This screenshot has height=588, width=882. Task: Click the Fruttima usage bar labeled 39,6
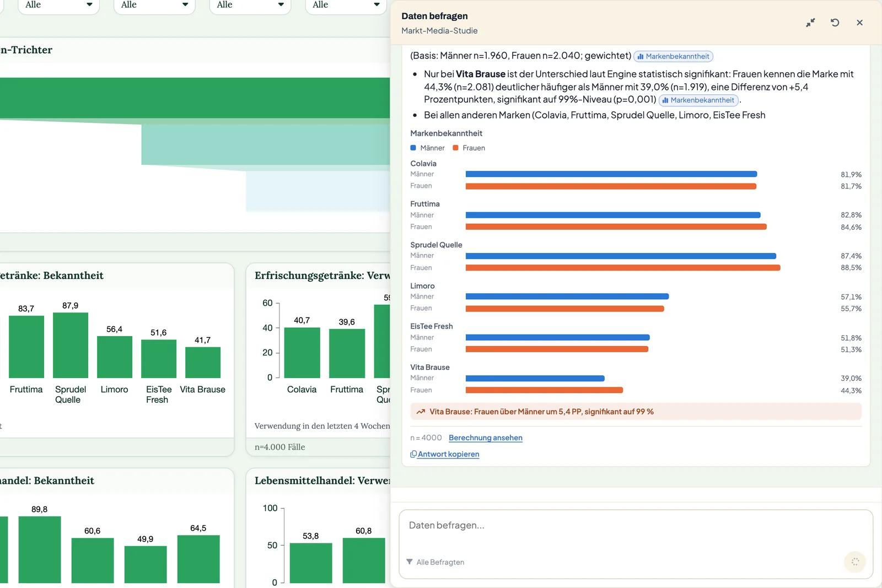tap(347, 353)
